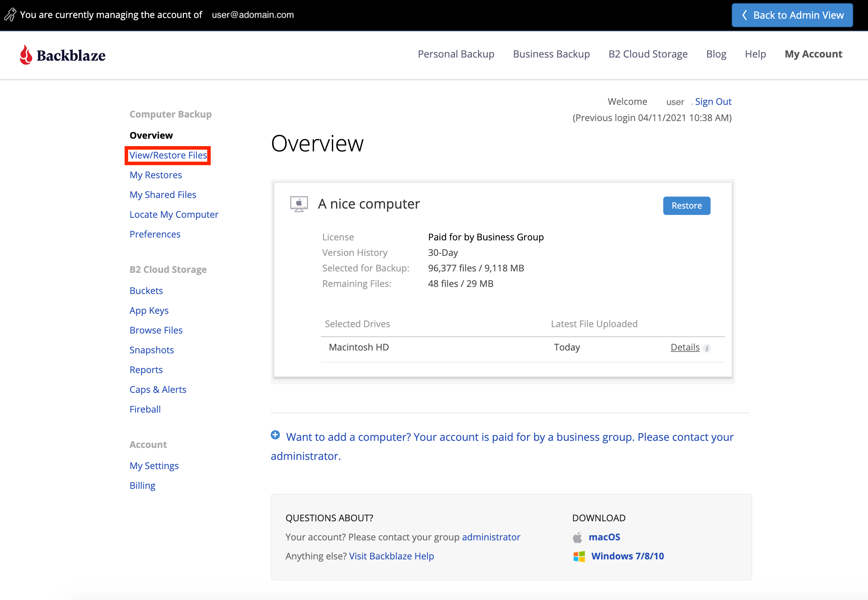Image resolution: width=868 pixels, height=600 pixels.
Task: Select Overview in the sidebar
Action: coord(151,135)
